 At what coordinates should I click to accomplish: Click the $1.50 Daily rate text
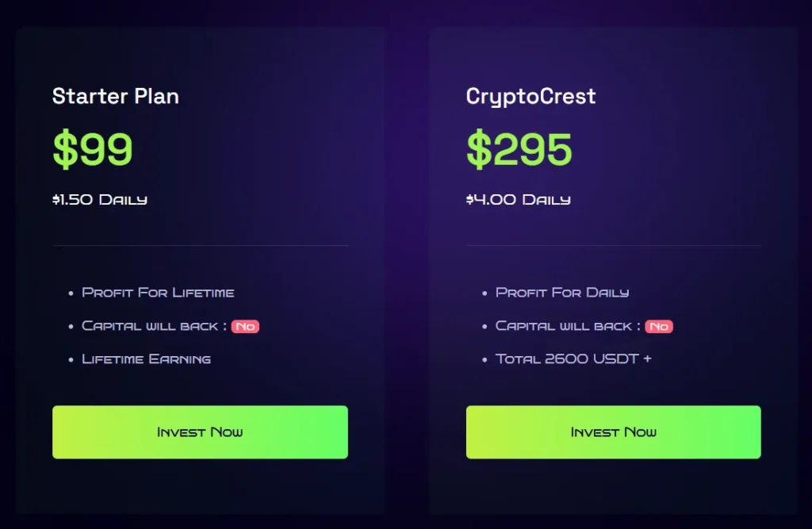tap(100, 200)
